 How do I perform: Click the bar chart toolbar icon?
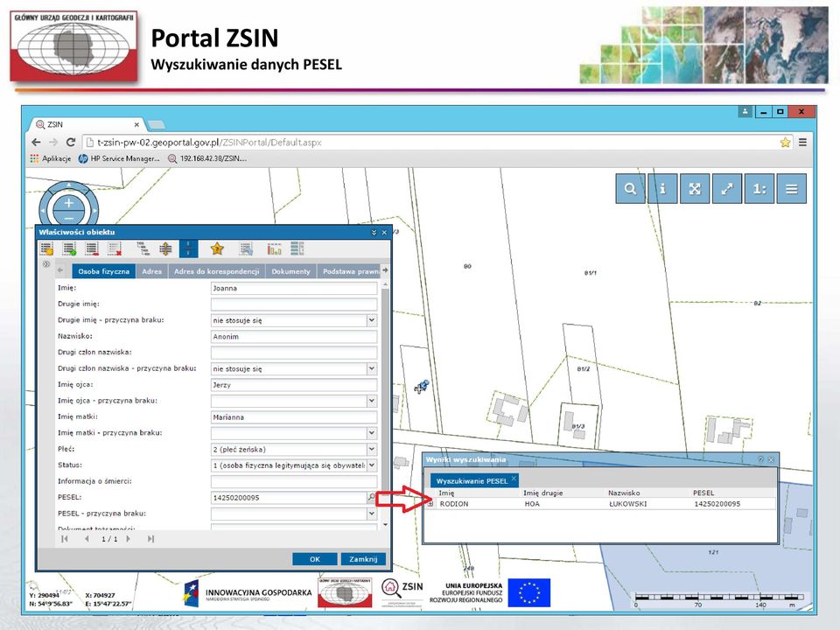click(274, 248)
